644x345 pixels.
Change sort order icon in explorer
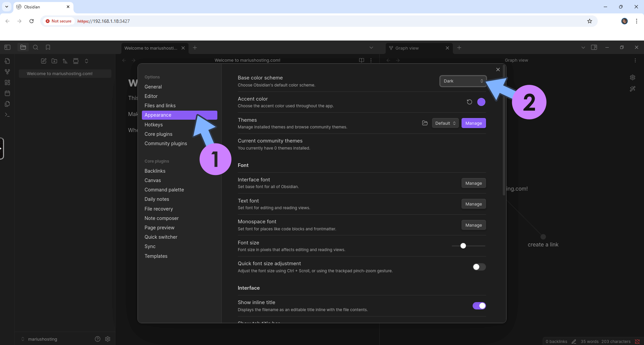[65, 61]
